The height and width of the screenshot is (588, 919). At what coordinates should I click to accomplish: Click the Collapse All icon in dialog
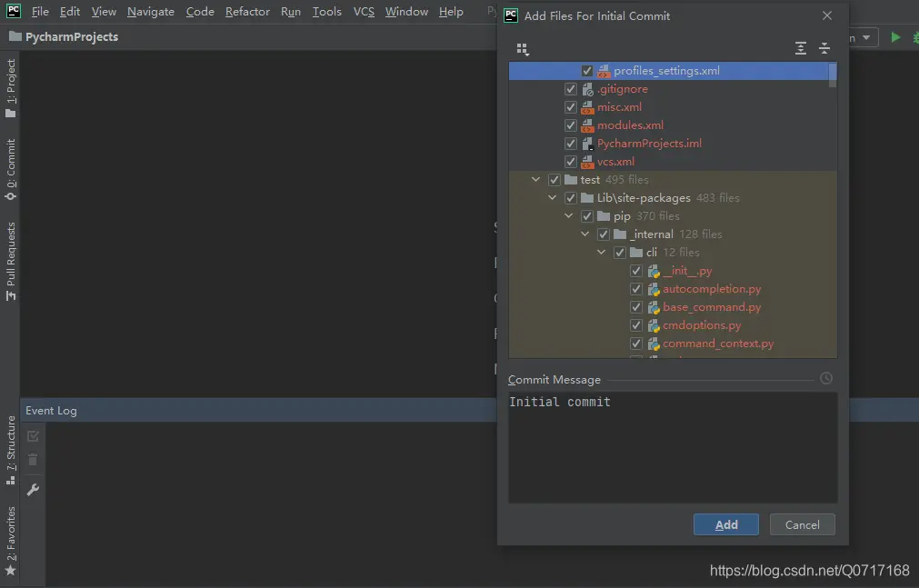tap(824, 49)
